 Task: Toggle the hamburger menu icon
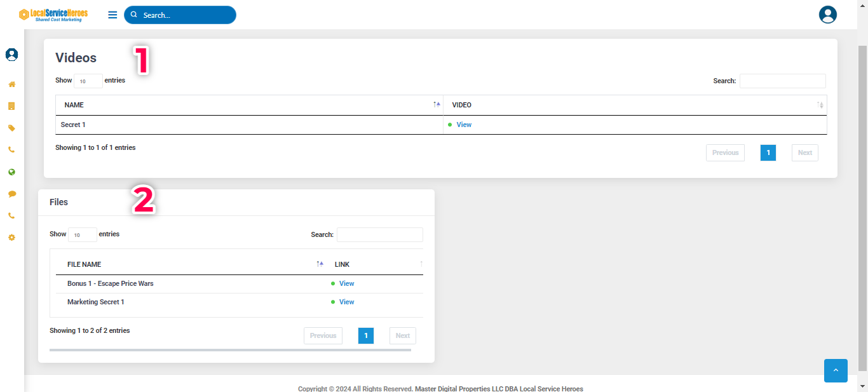112,15
